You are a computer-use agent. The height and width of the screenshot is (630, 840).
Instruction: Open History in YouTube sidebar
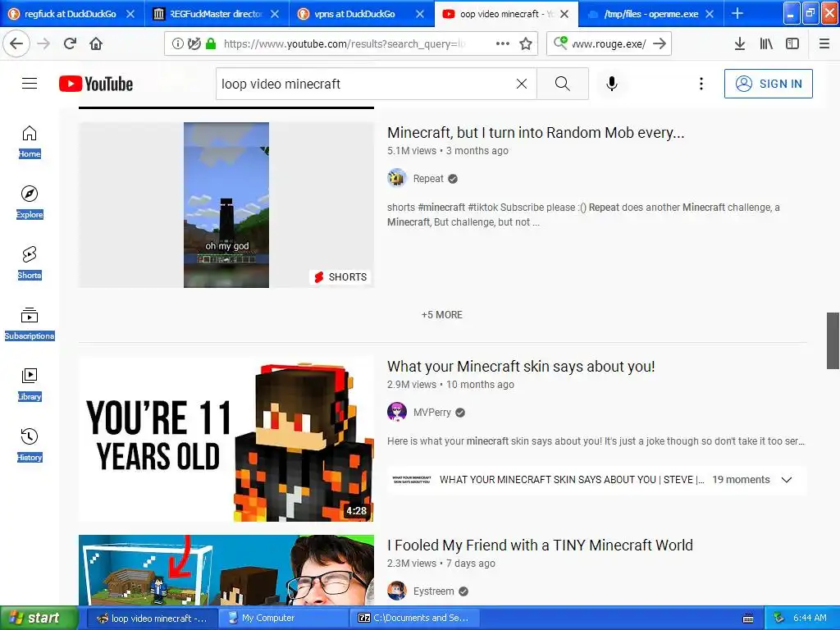30,445
